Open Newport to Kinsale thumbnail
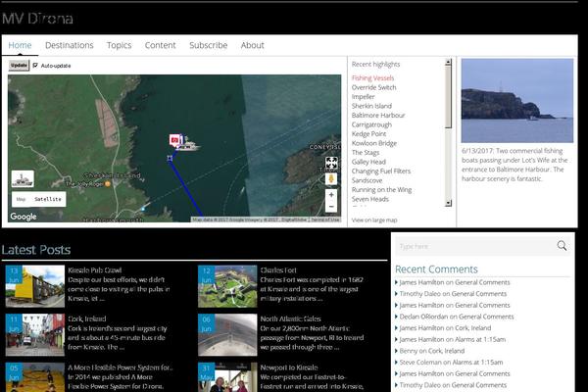The height and width of the screenshot is (392, 588). tap(227, 377)
